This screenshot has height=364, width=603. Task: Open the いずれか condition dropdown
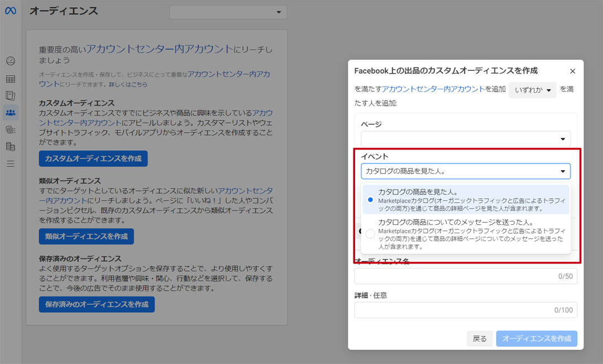(x=532, y=90)
